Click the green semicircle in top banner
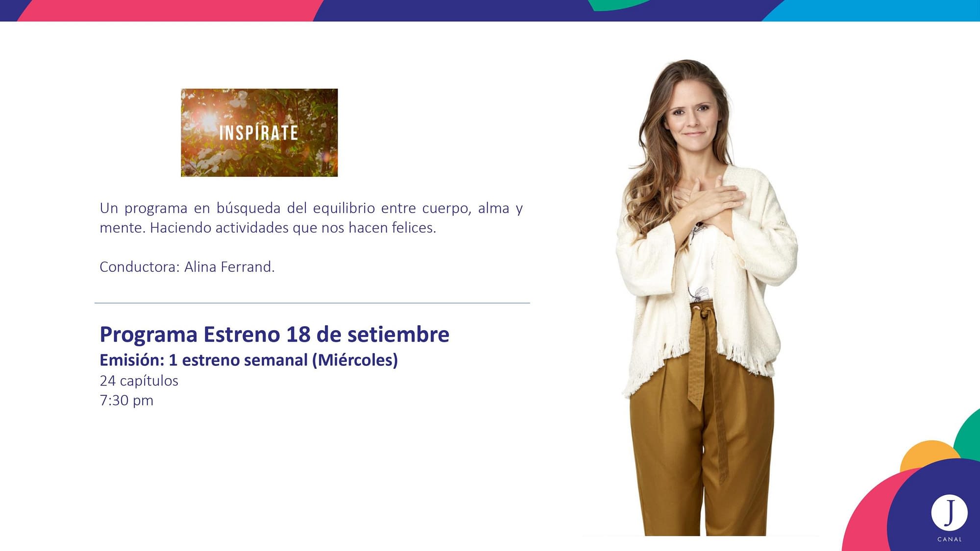980x551 pixels. click(x=618, y=4)
